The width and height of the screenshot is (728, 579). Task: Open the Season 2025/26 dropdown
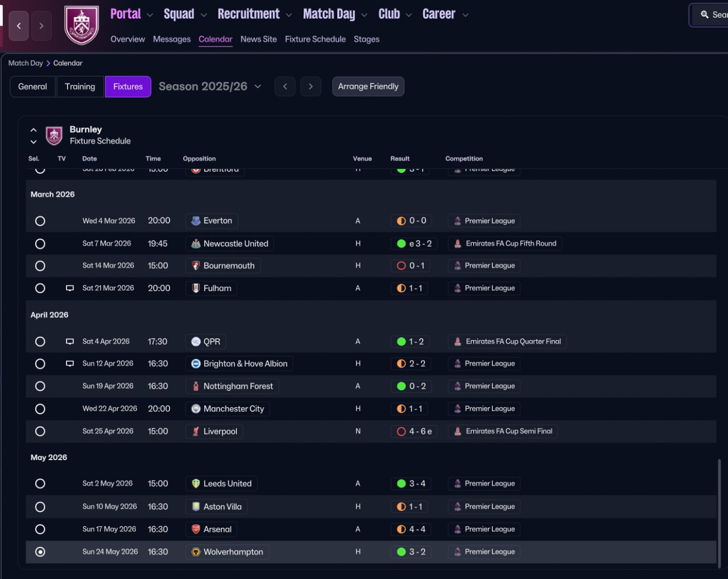[210, 86]
